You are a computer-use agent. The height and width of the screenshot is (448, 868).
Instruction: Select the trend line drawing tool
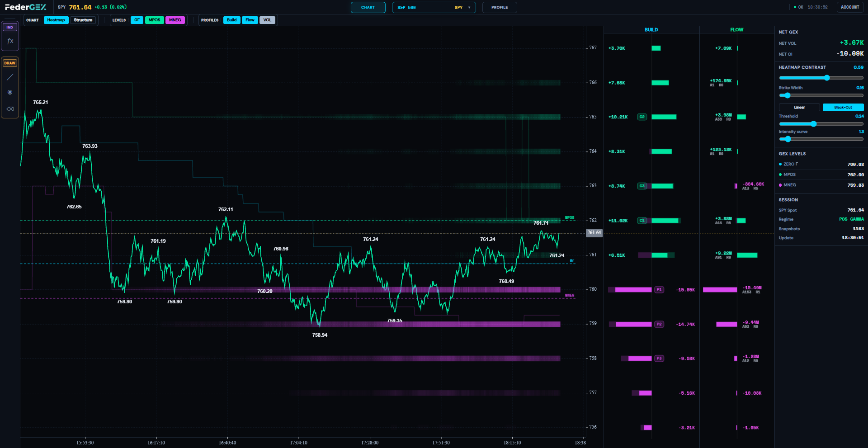[10, 77]
